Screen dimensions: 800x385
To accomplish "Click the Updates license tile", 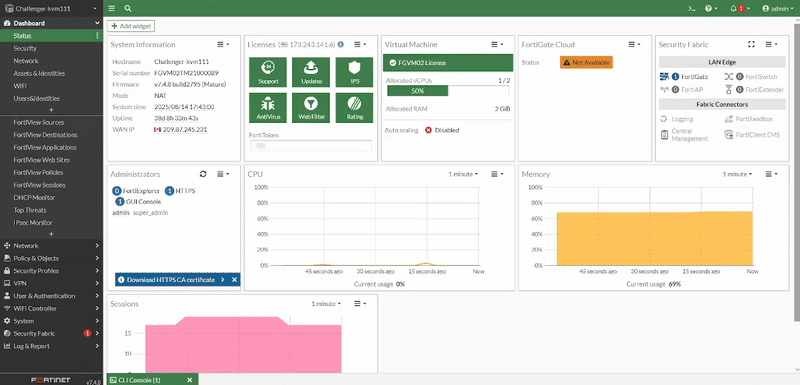I will (311, 72).
